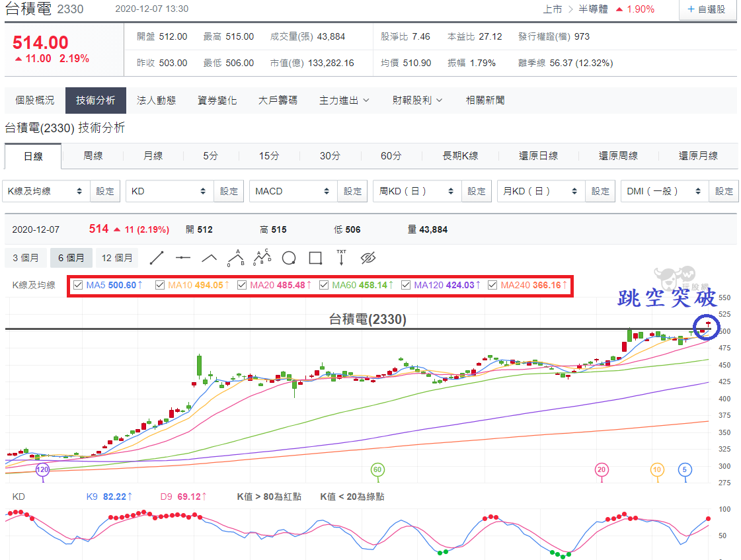Open the 周KD(日) indicator dropdown
The width and height of the screenshot is (741, 560).
[x=417, y=191]
